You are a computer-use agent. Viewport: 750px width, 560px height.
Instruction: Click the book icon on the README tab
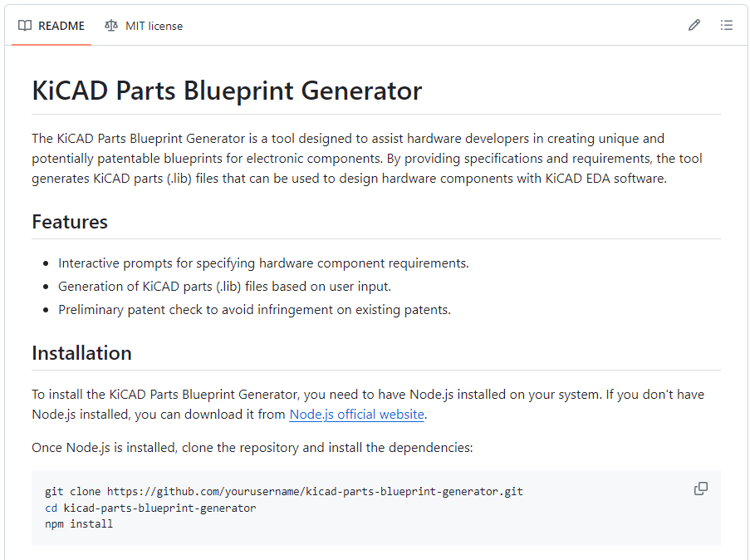point(25,26)
